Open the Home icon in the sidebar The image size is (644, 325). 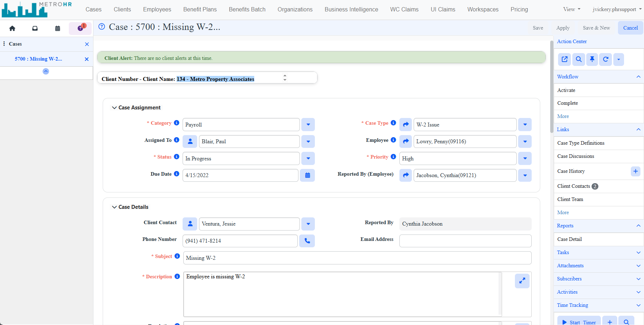pos(12,28)
